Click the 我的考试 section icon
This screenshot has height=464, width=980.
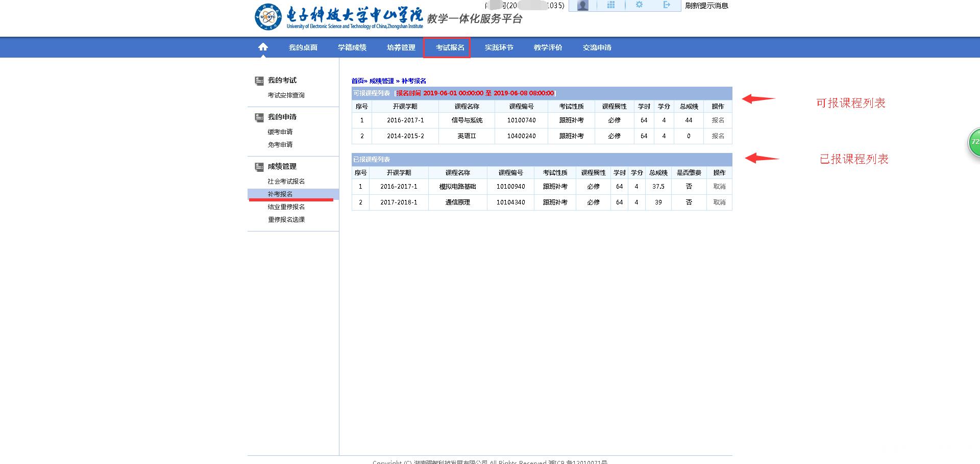[x=259, y=81]
